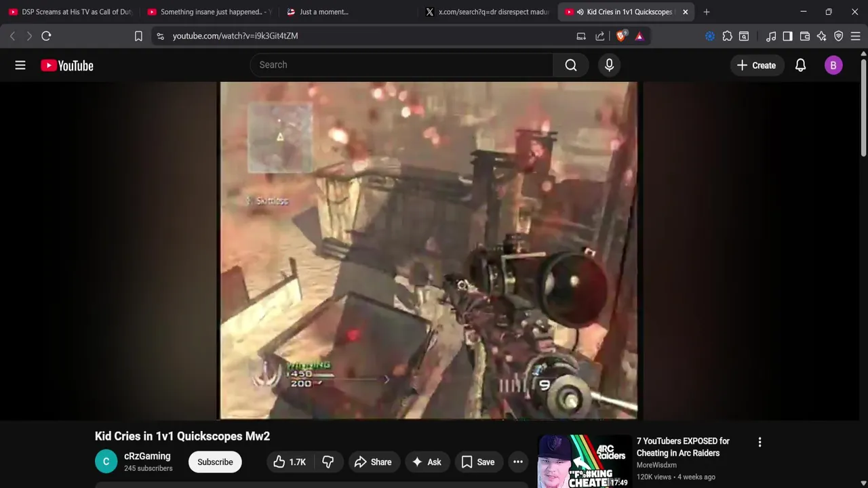Screen dimensions: 868x488
Task: Open the account avatar labeled B
Action: pos(833,65)
